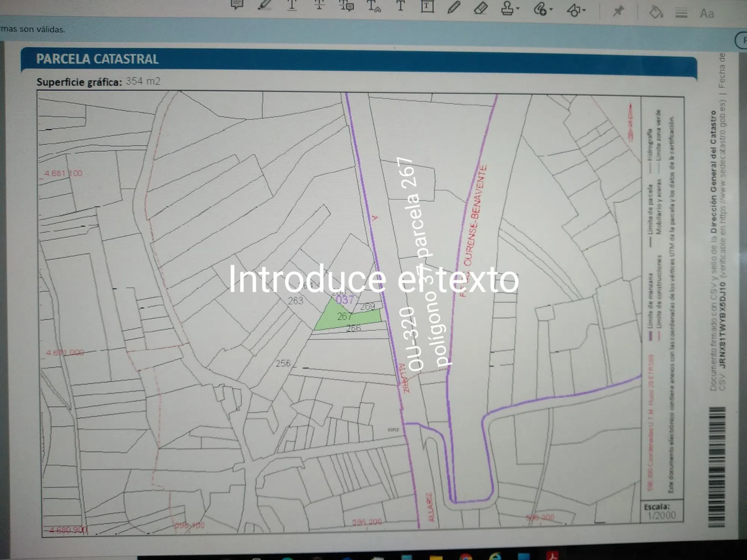Select the highlighter text tool
Screen dimensions: 747x560
point(264,5)
